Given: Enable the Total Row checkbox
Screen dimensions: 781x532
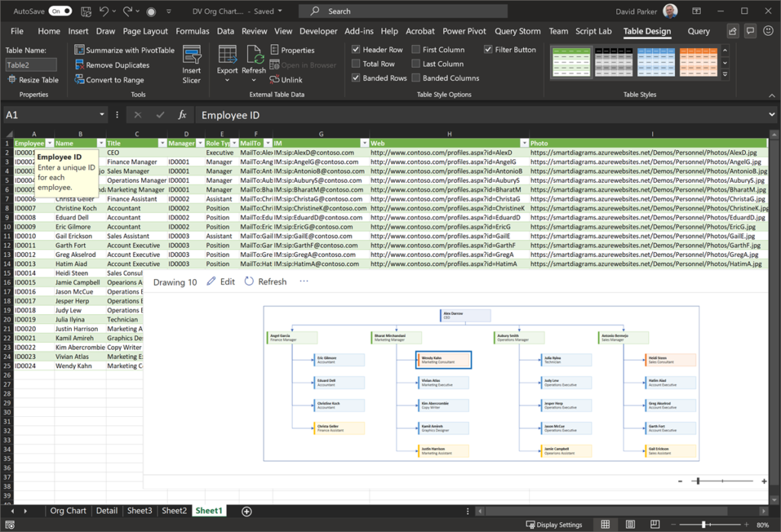Looking at the screenshot, I should (355, 64).
